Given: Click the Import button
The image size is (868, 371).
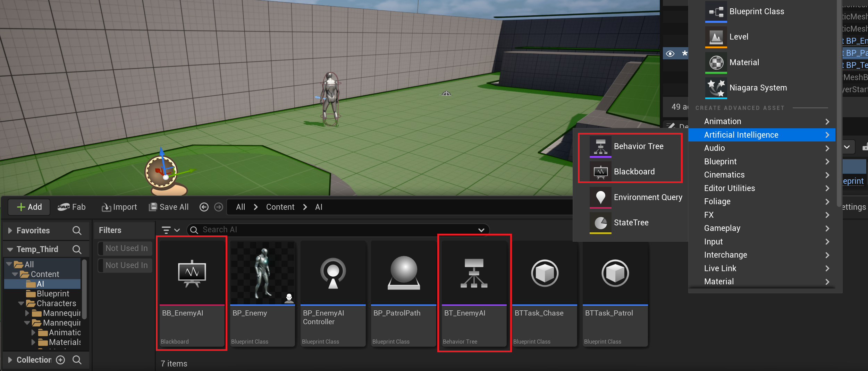Looking at the screenshot, I should [119, 207].
